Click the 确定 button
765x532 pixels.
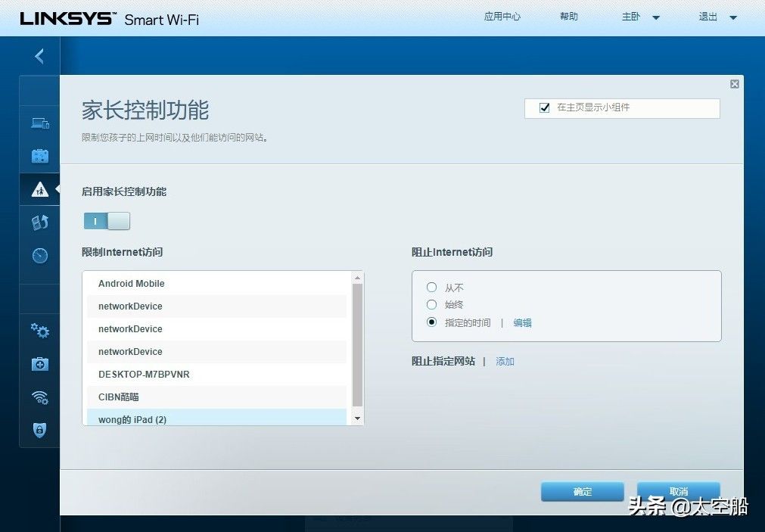tap(582, 492)
